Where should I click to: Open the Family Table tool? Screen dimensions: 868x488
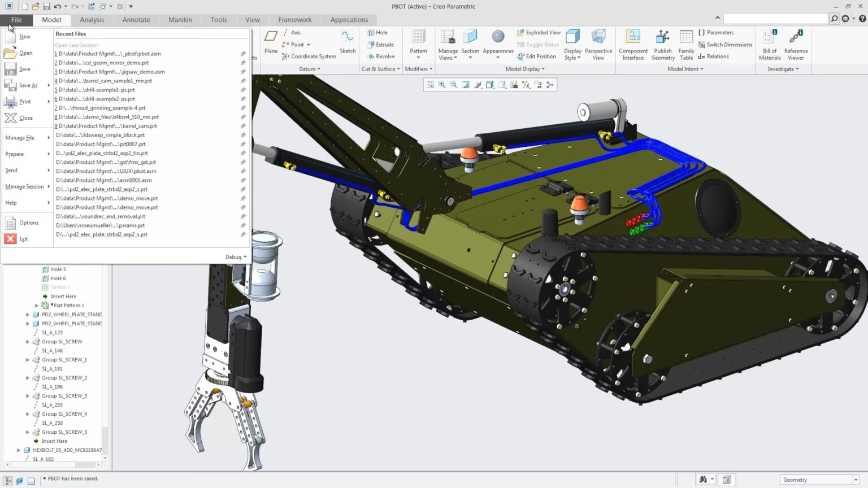click(686, 44)
